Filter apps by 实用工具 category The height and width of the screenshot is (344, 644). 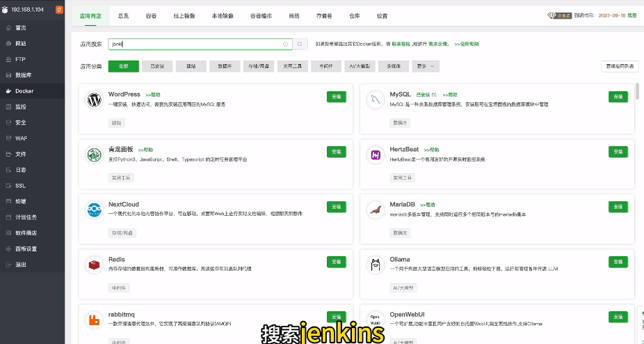pyautogui.click(x=292, y=66)
